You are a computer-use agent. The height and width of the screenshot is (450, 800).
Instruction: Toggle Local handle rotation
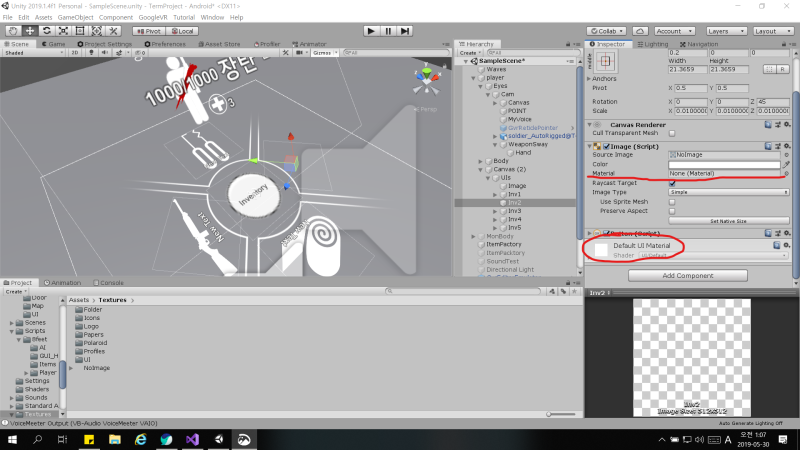[182, 31]
